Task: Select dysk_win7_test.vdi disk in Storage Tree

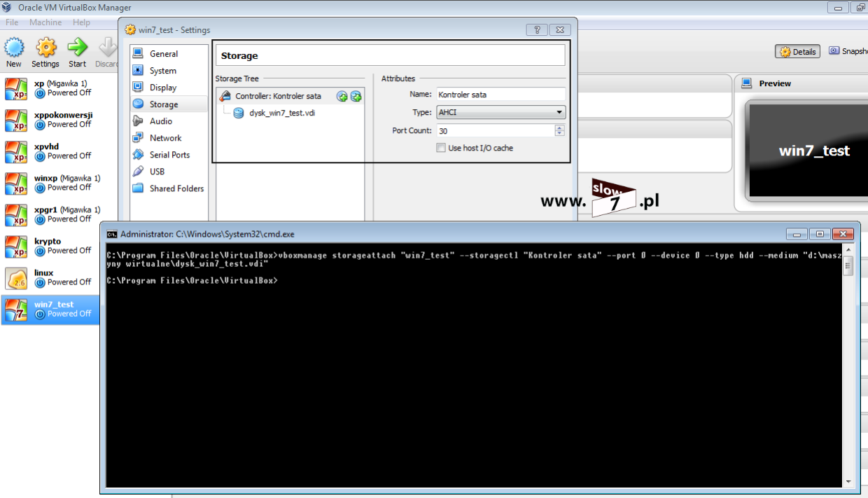Action: [x=282, y=113]
